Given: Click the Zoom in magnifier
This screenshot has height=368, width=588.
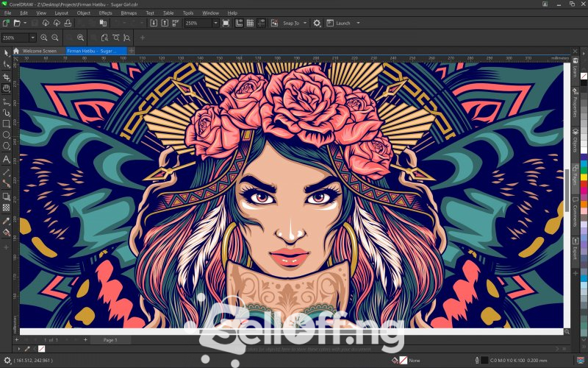Looking at the screenshot, I should click(44, 38).
